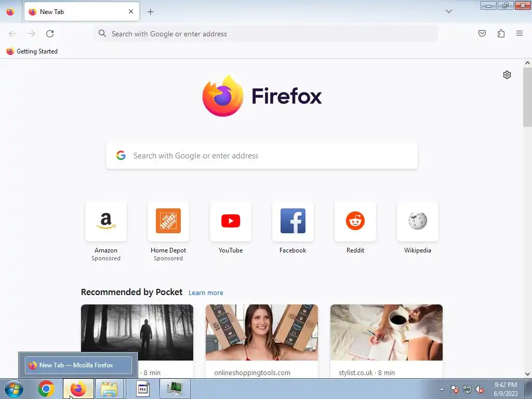The height and width of the screenshot is (399, 532).
Task: Open the green monitor taskbar application
Action: [175, 389]
